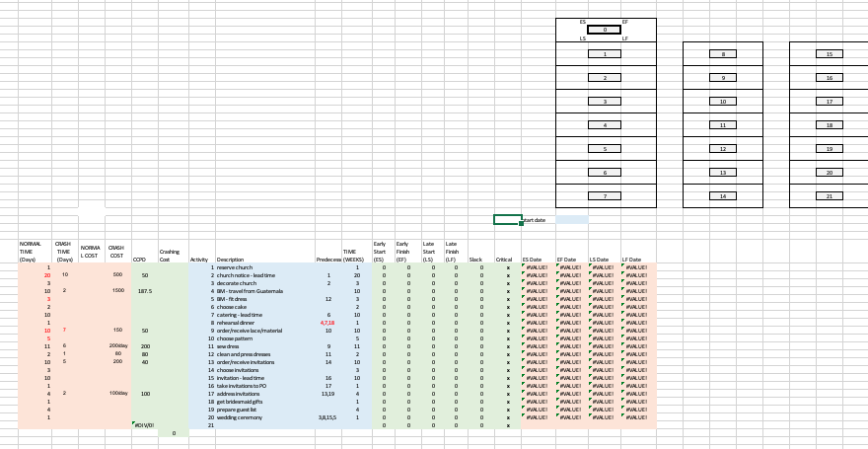Click the 'prepare guest list' cell
Image resolution: width=868 pixels, height=449 pixels.
click(265, 410)
